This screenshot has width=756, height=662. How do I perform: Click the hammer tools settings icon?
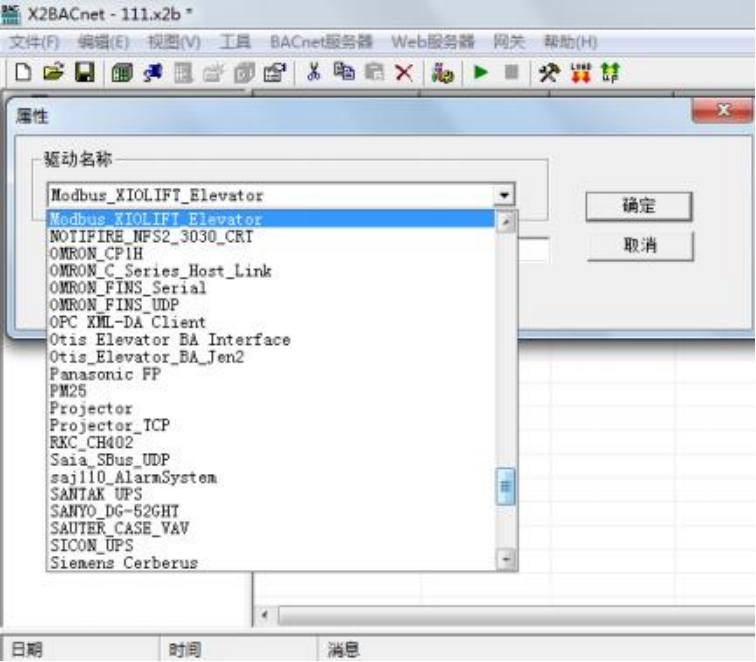tap(549, 73)
